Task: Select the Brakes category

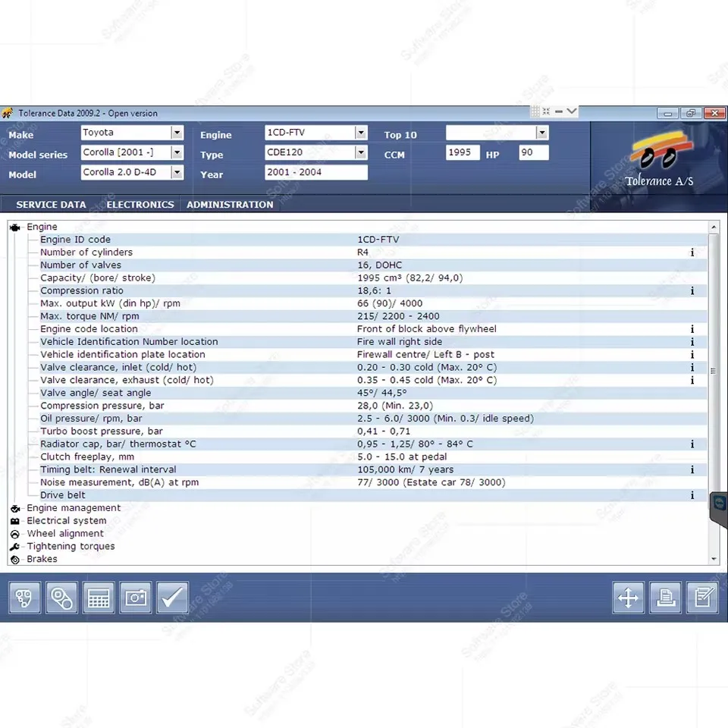Action: click(x=42, y=559)
